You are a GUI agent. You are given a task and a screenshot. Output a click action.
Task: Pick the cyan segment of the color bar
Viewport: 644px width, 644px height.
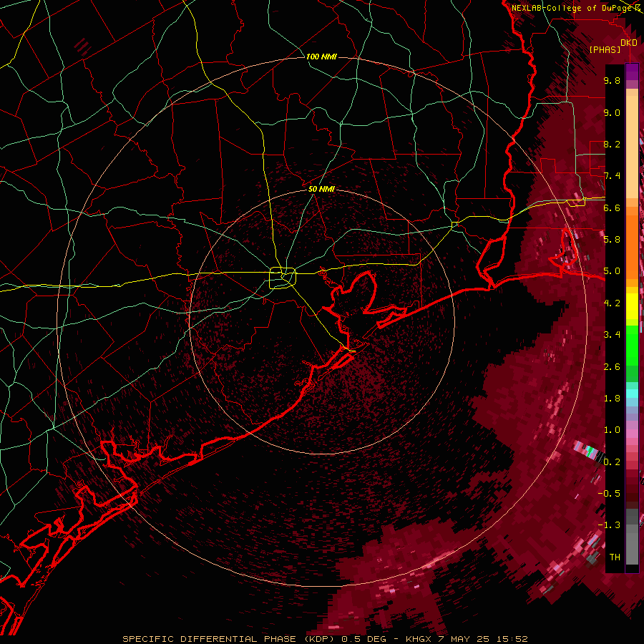(x=632, y=394)
